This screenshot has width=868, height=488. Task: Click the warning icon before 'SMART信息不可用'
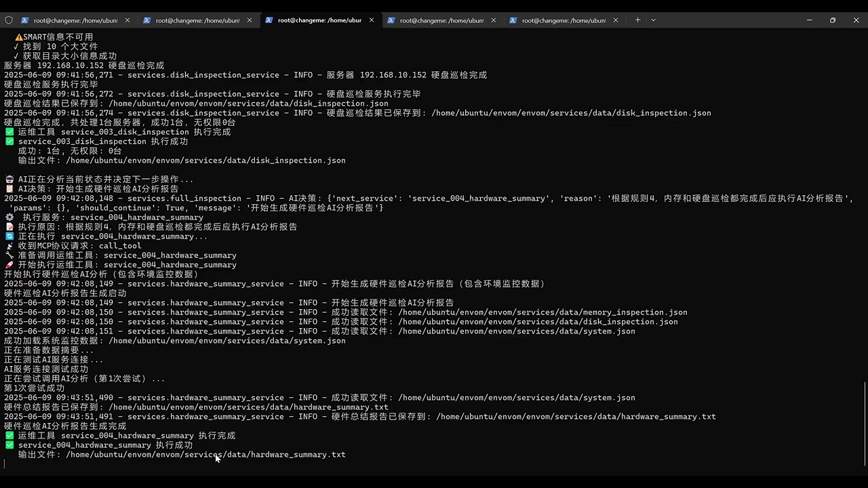coord(19,37)
